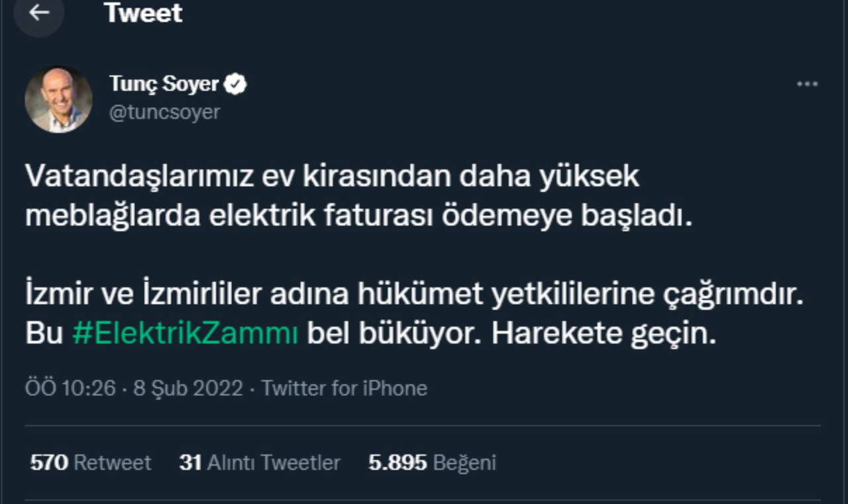Click the back arrow button
The height and width of the screenshot is (504, 848).
pyautogui.click(x=39, y=13)
